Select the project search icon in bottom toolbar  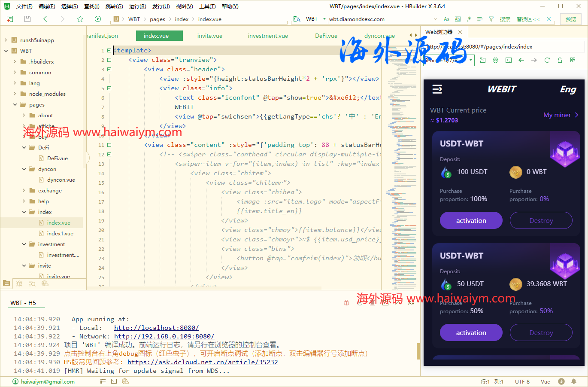[x=32, y=283]
